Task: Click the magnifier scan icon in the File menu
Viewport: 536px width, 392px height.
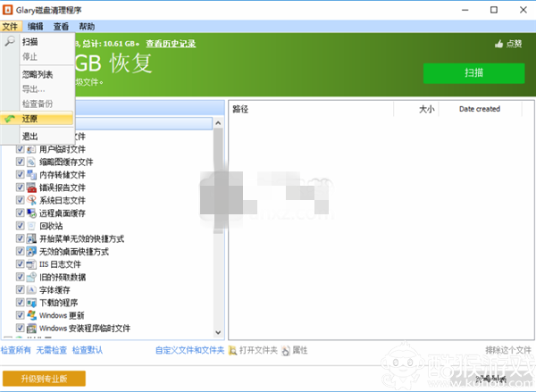Action: click(x=10, y=41)
